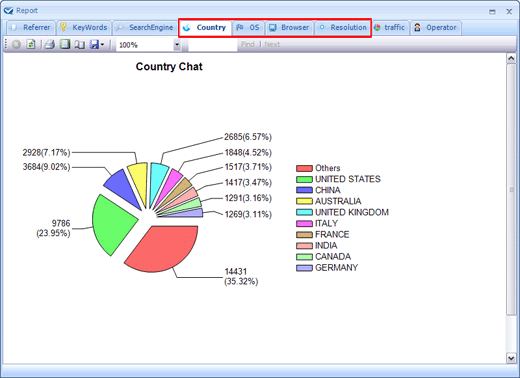Switch to the Referrer tab
Screen dimensions: 520x378
pos(31,28)
